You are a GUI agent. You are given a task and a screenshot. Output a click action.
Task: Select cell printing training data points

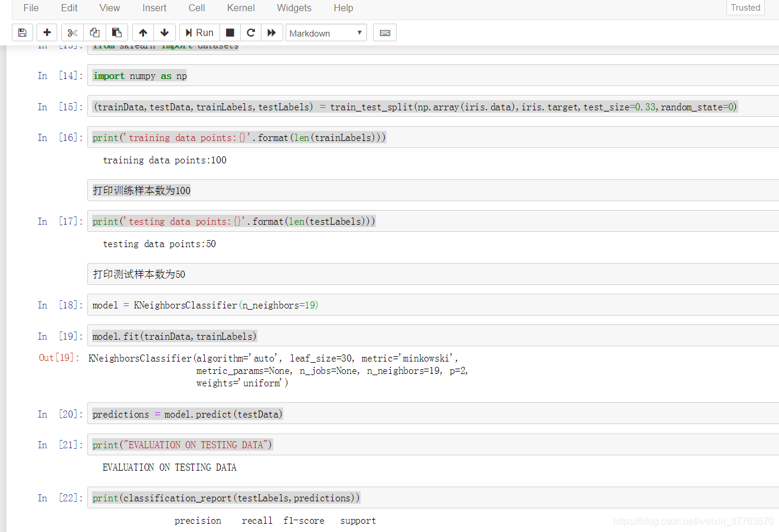point(433,137)
